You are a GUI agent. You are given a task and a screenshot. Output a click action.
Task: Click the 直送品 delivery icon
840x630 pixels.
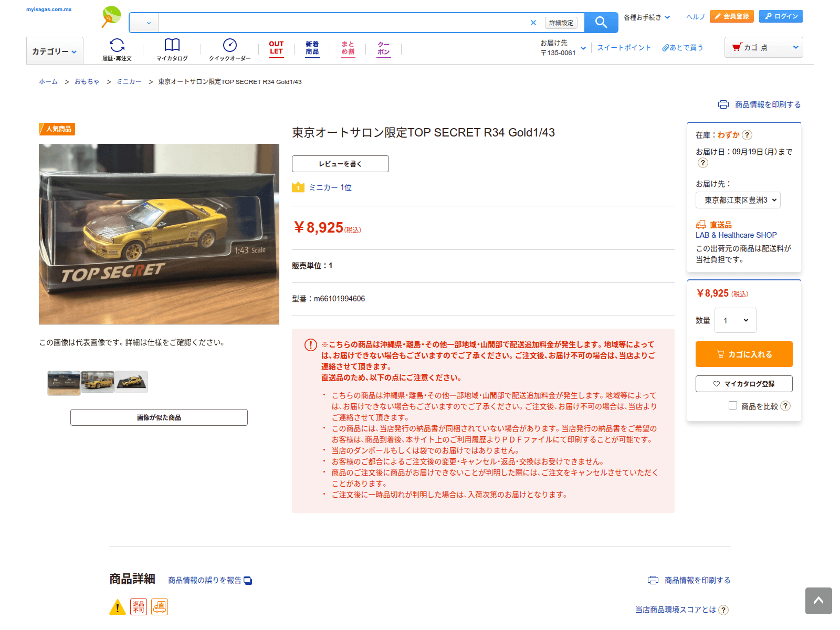coord(701,225)
